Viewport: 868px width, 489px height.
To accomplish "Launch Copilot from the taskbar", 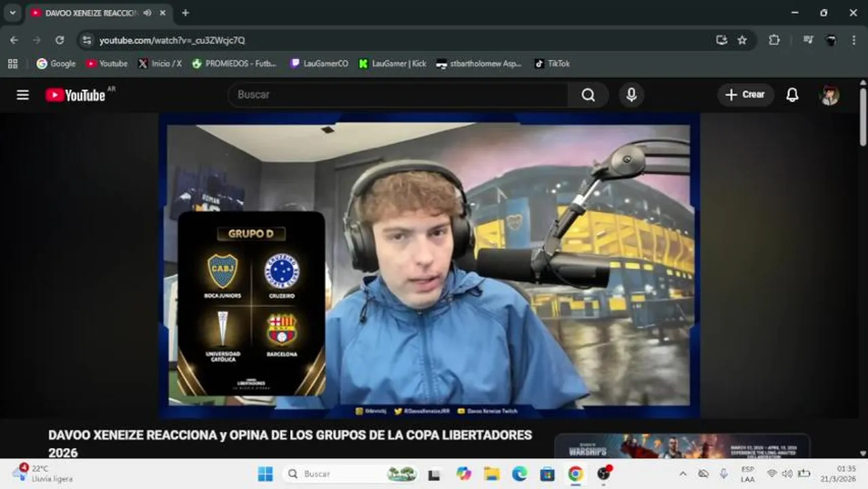I will (x=464, y=473).
